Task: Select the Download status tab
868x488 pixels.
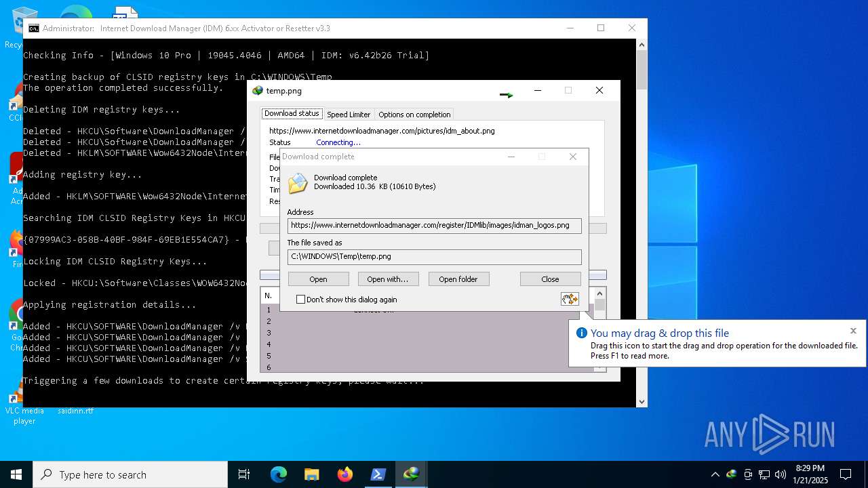Action: [292, 114]
